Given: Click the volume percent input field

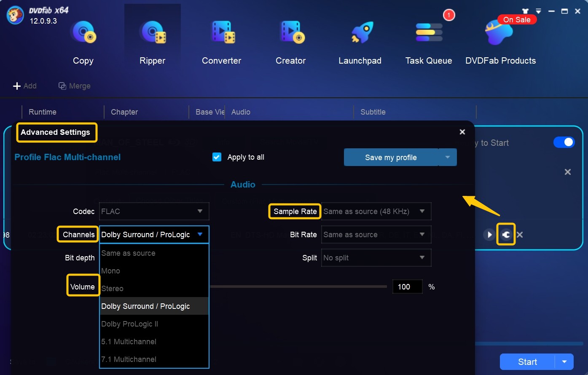Looking at the screenshot, I should [x=407, y=287].
